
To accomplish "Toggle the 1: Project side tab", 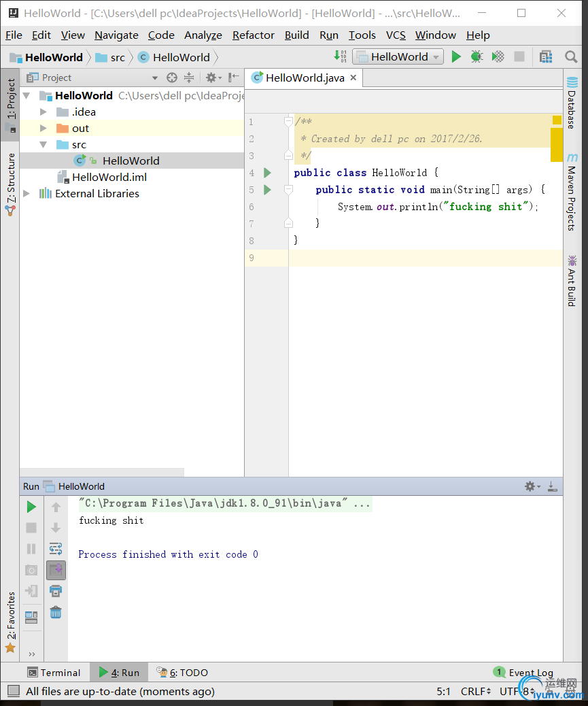I will click(x=10, y=105).
